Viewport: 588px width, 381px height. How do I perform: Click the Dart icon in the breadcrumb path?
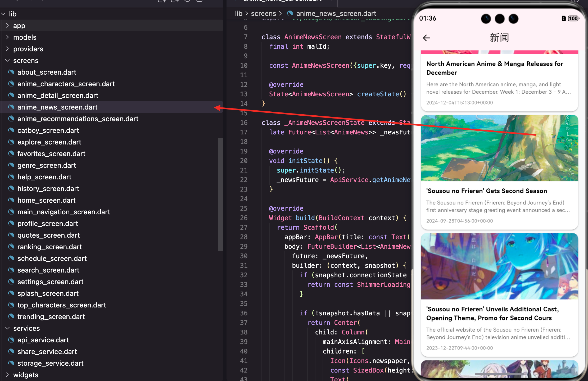[290, 13]
